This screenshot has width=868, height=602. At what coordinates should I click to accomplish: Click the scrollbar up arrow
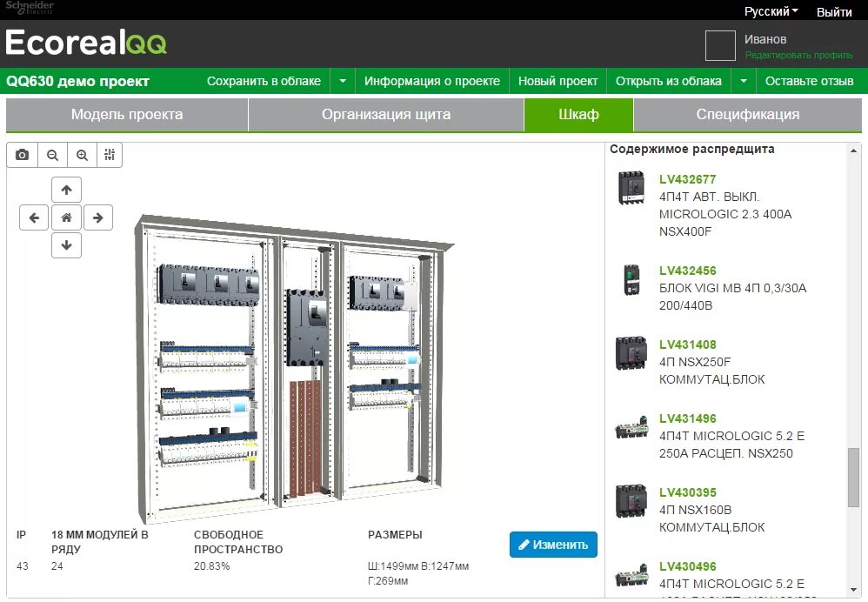(x=853, y=150)
